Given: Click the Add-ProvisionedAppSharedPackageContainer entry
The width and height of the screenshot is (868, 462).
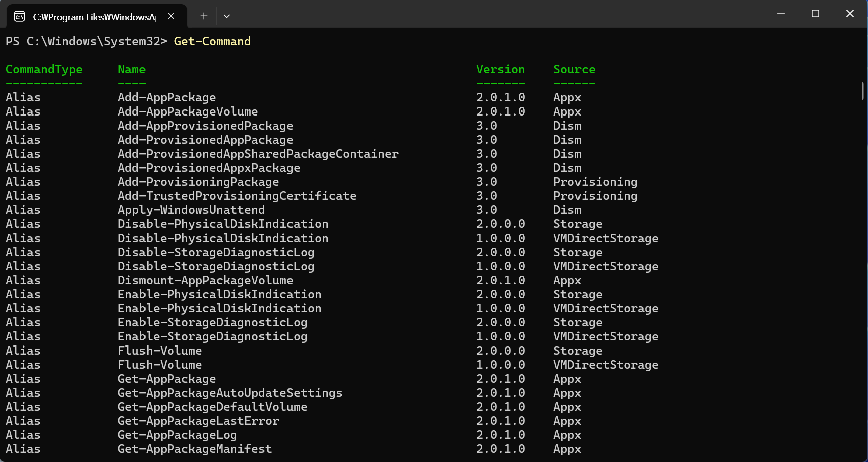Looking at the screenshot, I should click(258, 154).
